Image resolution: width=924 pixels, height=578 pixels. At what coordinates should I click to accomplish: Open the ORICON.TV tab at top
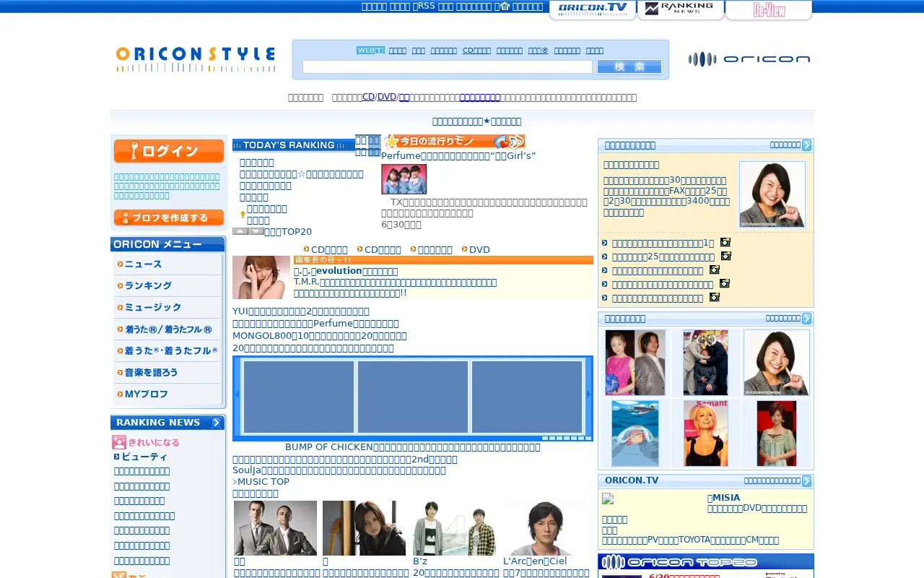click(593, 9)
